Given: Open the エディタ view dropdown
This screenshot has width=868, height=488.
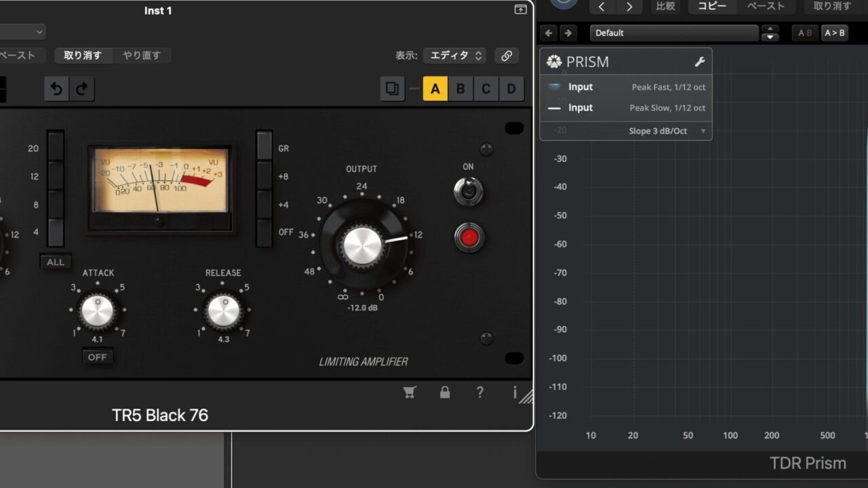Looking at the screenshot, I should 454,56.
